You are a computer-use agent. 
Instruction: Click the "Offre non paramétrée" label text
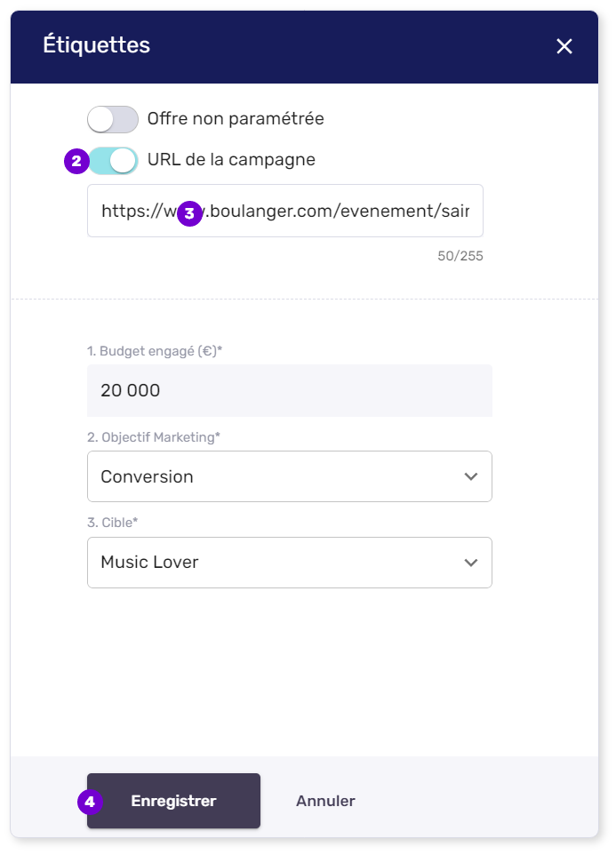tap(236, 119)
